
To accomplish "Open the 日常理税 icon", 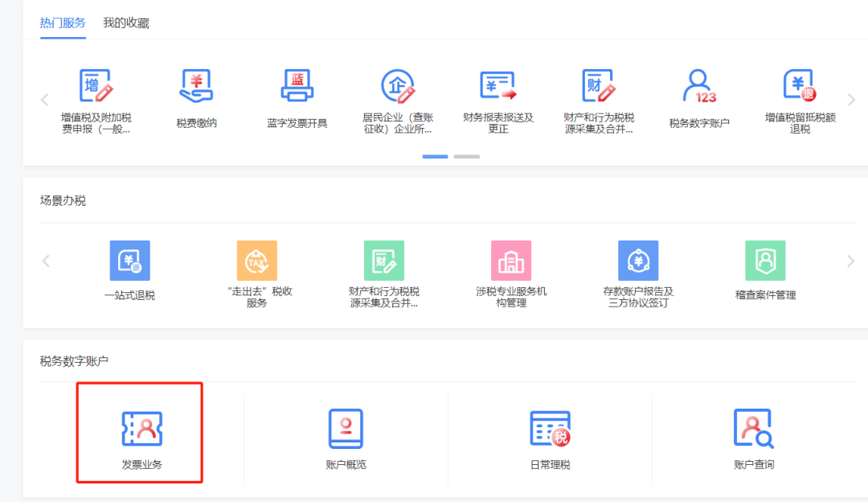I will click(x=549, y=426).
